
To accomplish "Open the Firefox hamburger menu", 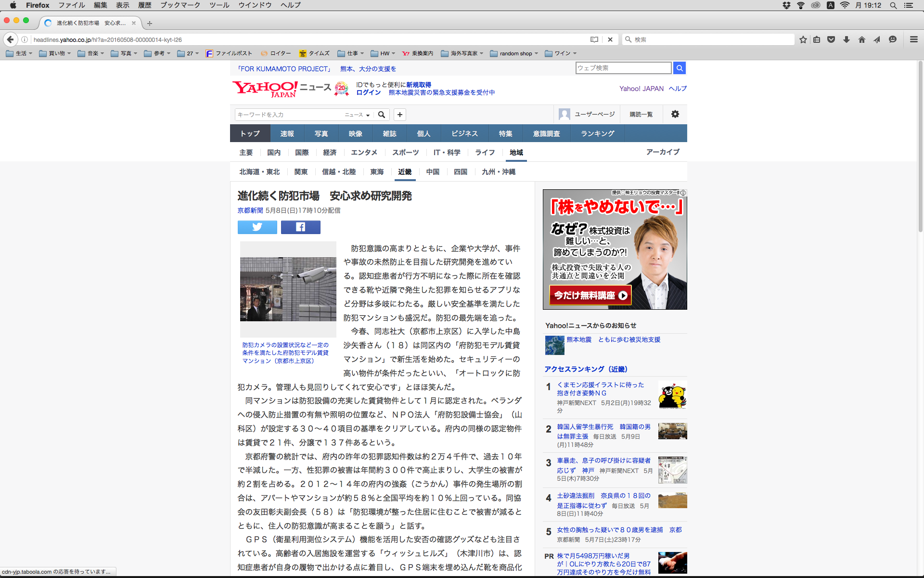I will coord(913,39).
